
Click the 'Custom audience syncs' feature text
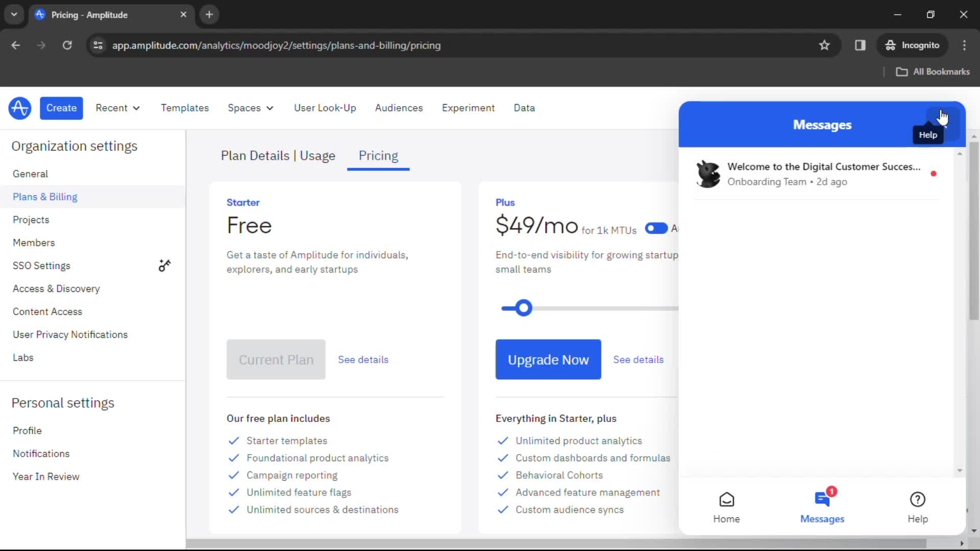570,510
